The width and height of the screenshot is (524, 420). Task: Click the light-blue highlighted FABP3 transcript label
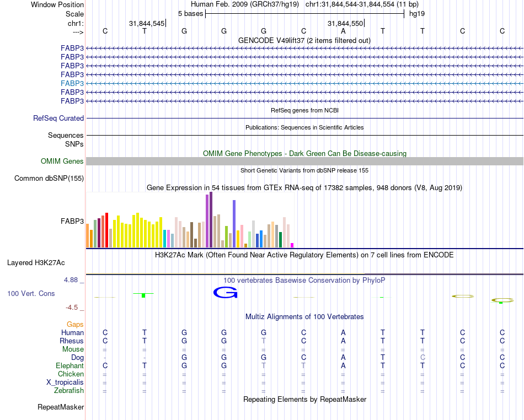click(72, 83)
